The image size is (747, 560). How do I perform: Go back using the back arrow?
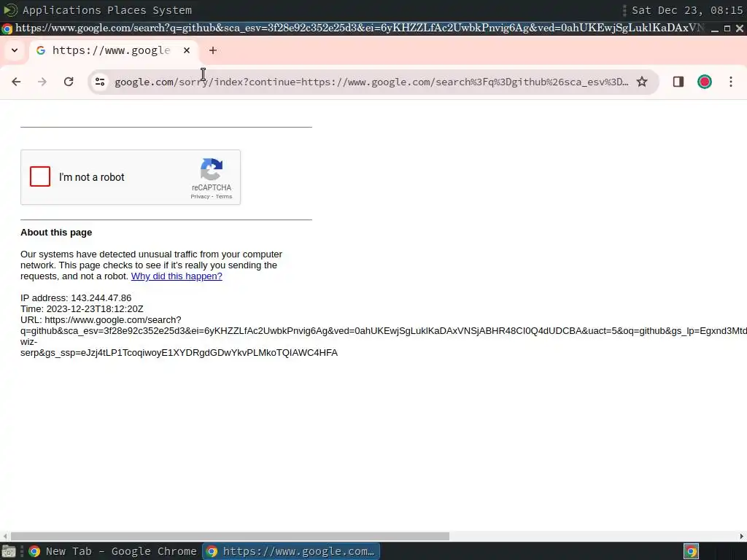tap(16, 82)
